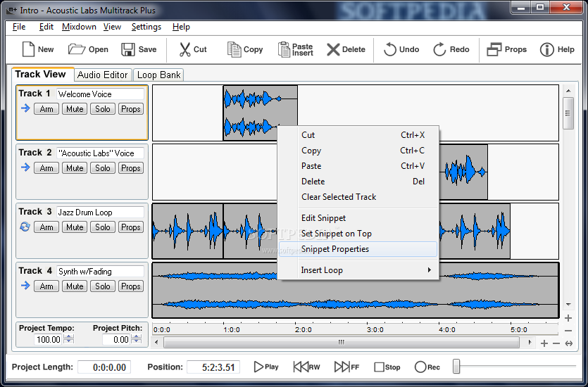Open Track 1 Props
The width and height of the screenshot is (588, 387).
(131, 109)
